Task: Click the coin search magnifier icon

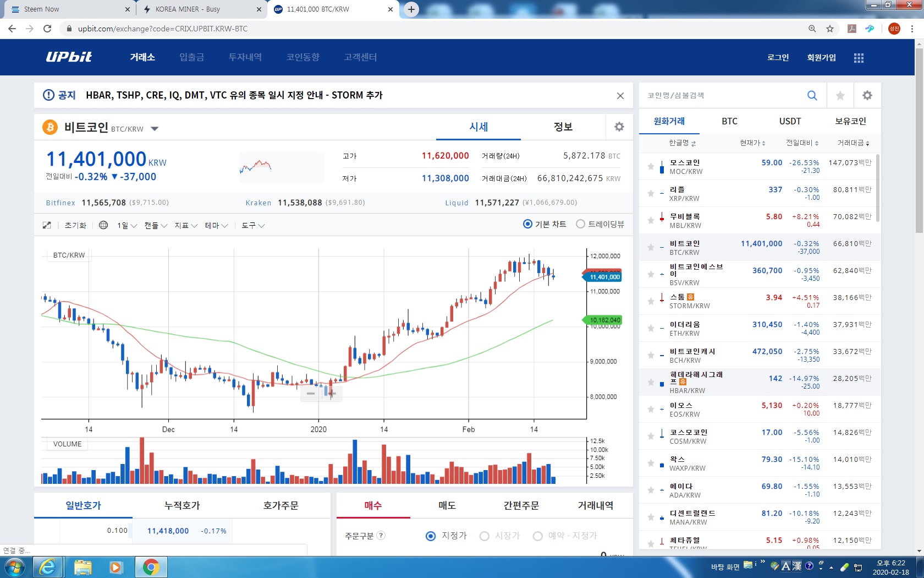Action: (812, 95)
